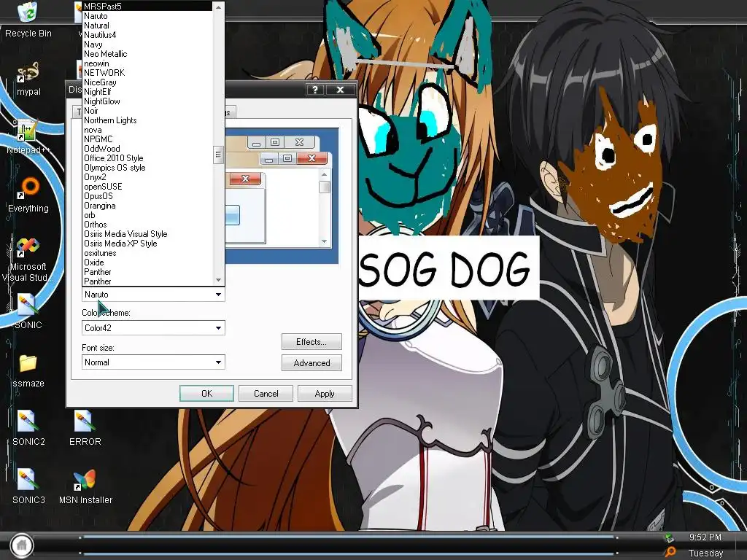The width and height of the screenshot is (747, 560).
Task: Click the Effects... button
Action: click(311, 342)
